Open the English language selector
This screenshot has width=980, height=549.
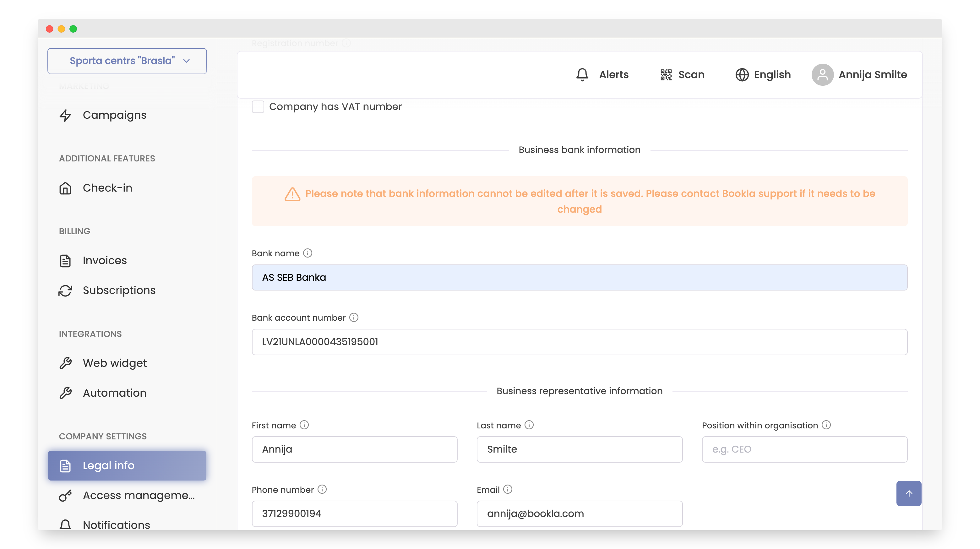pyautogui.click(x=772, y=74)
